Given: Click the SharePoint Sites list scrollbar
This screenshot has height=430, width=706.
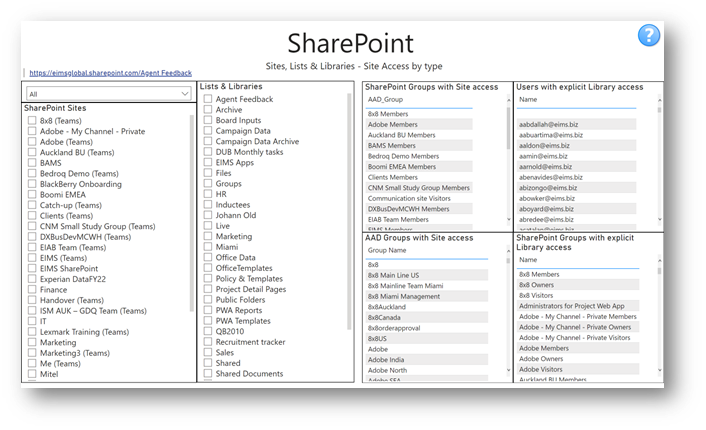Looking at the screenshot, I should [192, 213].
